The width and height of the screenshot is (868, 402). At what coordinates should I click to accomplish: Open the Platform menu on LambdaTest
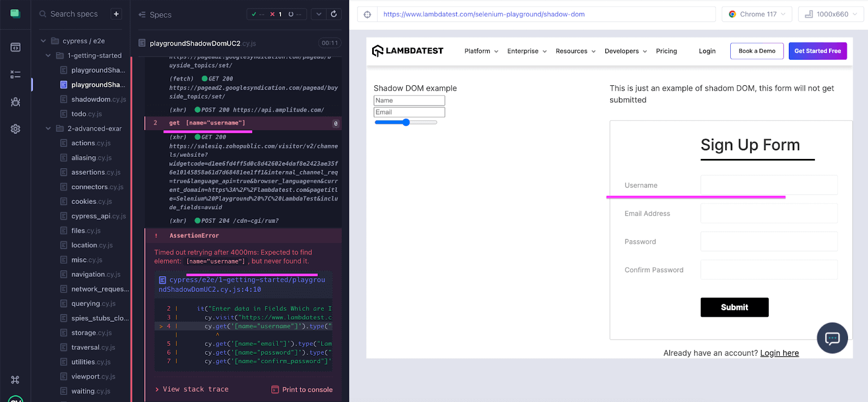pyautogui.click(x=481, y=51)
